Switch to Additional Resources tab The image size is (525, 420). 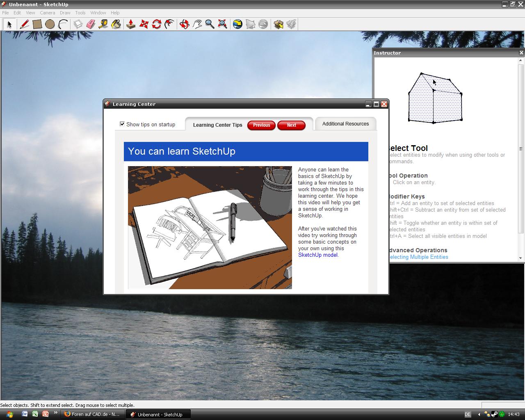(345, 124)
